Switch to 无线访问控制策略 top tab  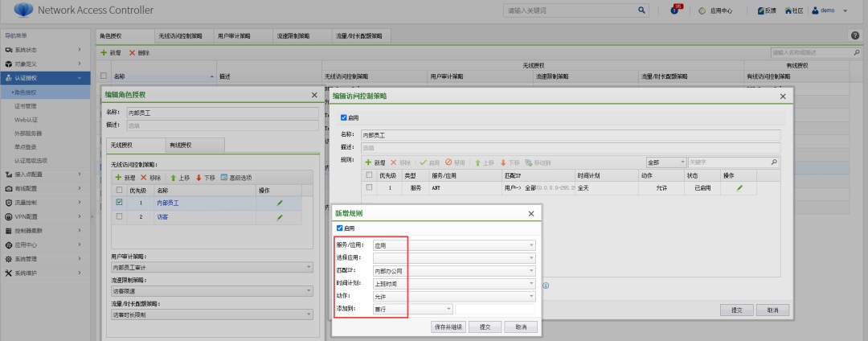point(182,36)
